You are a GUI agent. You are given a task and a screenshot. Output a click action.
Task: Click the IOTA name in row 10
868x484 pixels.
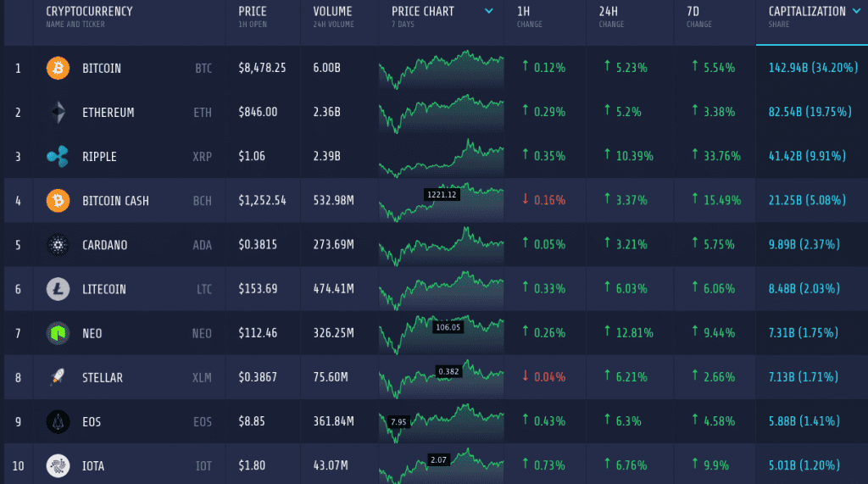(x=93, y=466)
